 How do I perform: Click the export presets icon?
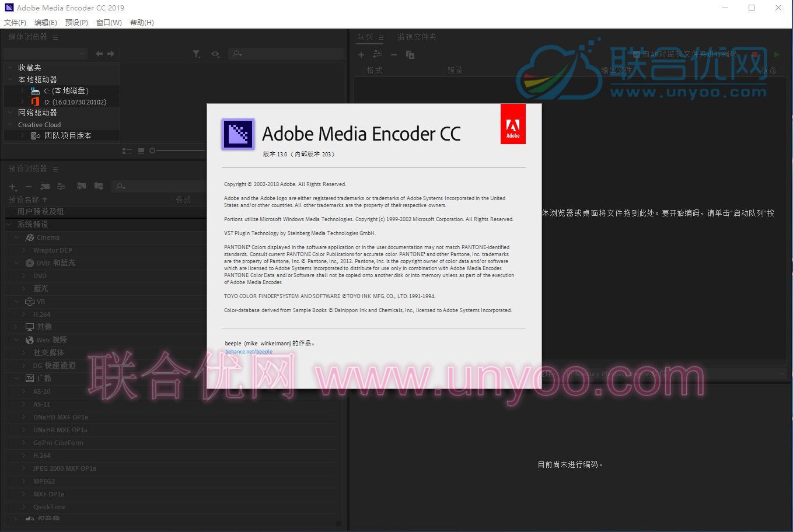(99, 187)
